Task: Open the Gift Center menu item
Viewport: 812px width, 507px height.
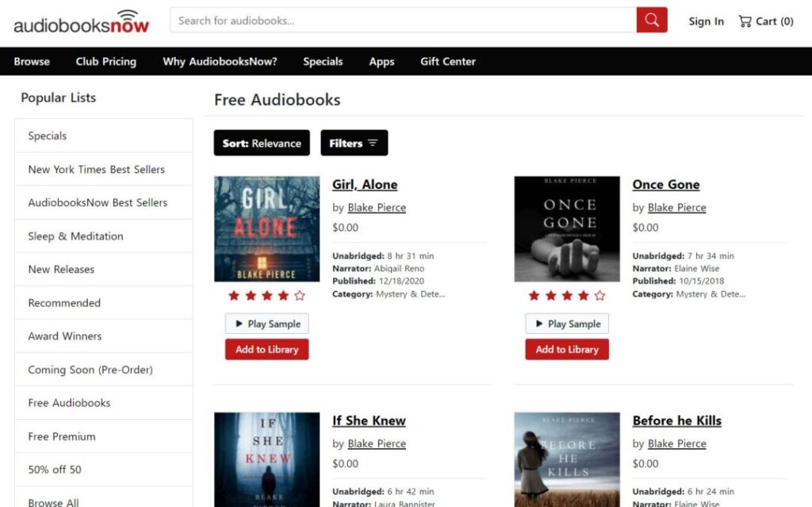Action: pyautogui.click(x=447, y=61)
